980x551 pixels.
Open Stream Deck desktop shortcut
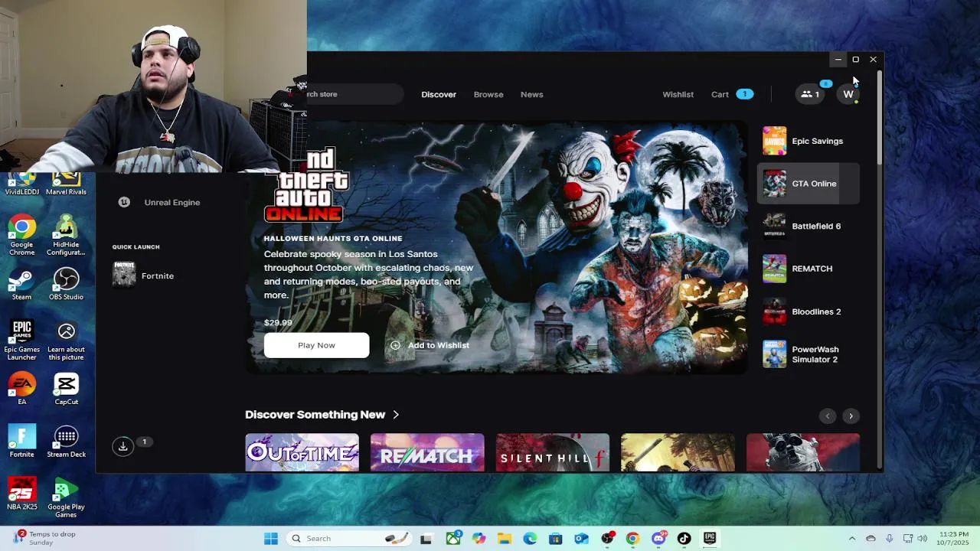(67, 442)
